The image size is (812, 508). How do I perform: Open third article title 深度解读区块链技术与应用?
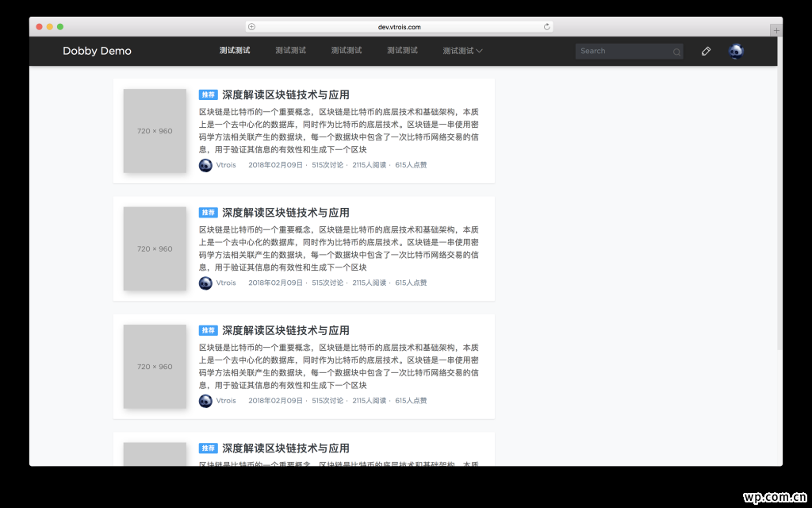point(285,330)
